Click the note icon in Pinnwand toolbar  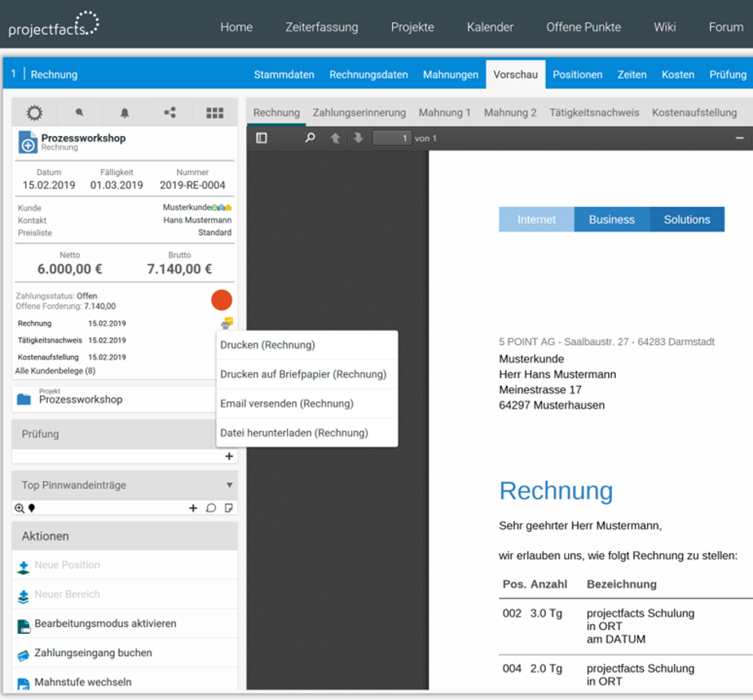[x=229, y=508]
